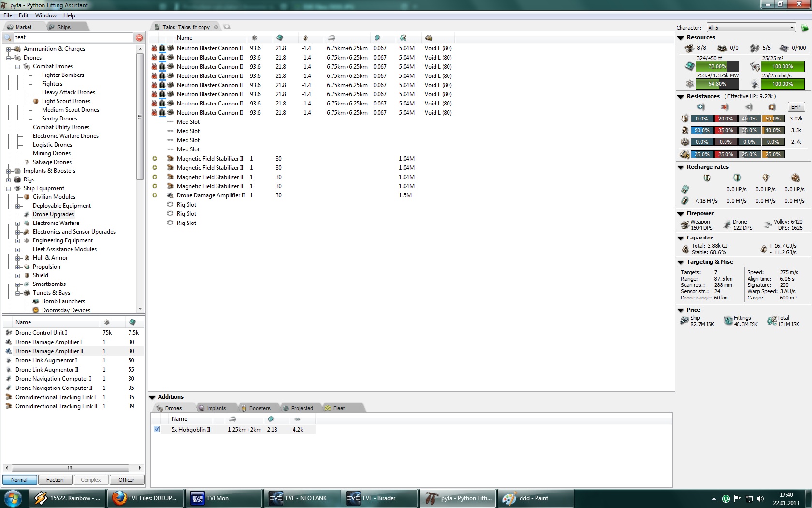Click the CPU column header icon in the fitting list
This screenshot has height=508, width=812.
coord(280,38)
